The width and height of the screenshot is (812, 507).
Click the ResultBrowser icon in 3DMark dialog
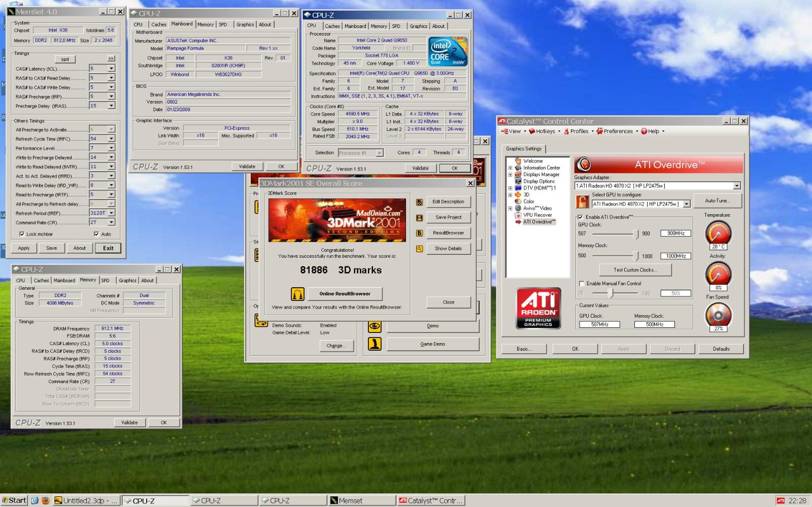419,233
